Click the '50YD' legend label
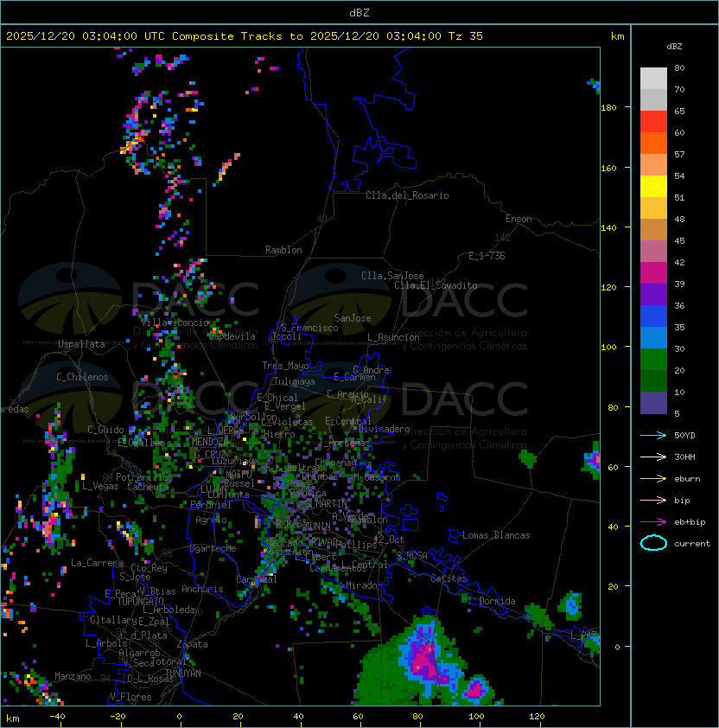The image size is (719, 728). 684,436
